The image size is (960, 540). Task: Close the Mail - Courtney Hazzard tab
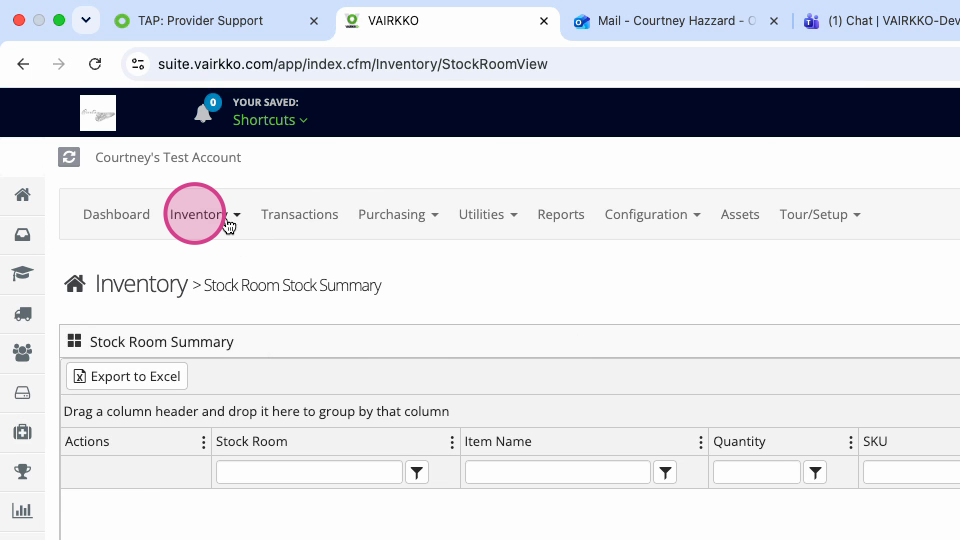(774, 21)
